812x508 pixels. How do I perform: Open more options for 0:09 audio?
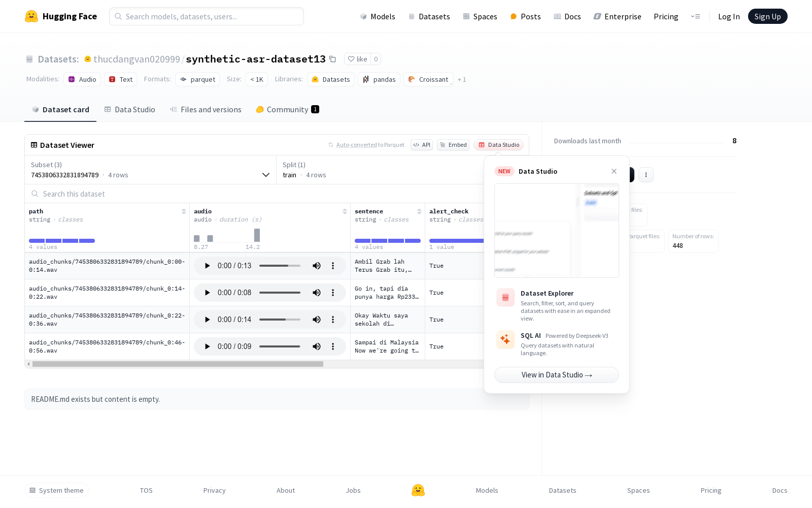coord(333,346)
